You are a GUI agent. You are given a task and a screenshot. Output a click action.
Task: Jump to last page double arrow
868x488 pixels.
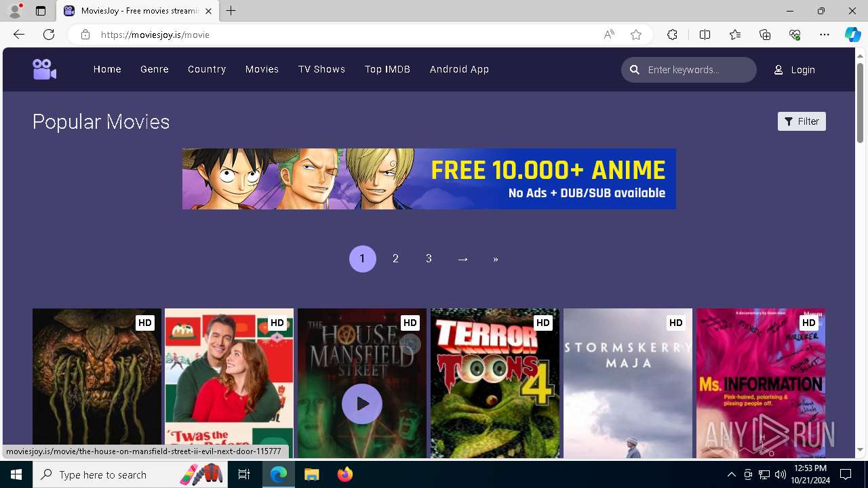coord(496,259)
